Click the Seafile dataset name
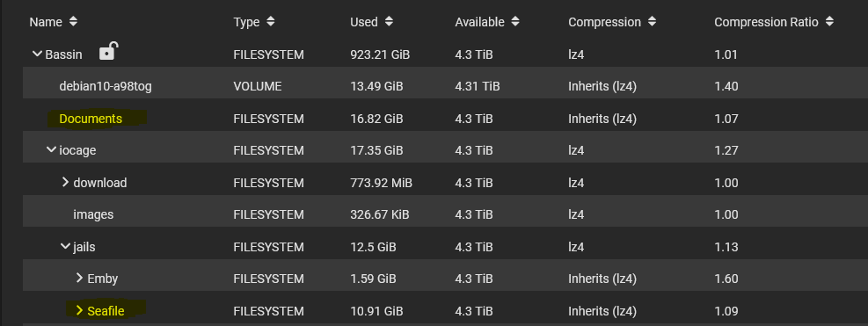 point(106,311)
